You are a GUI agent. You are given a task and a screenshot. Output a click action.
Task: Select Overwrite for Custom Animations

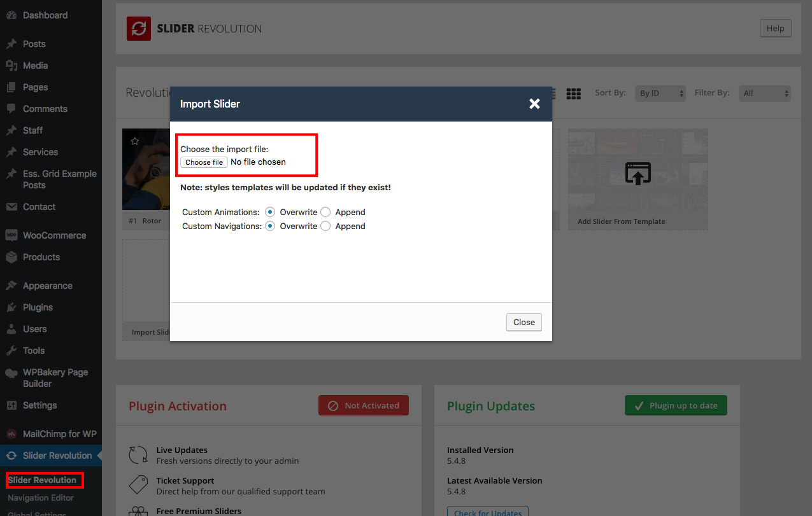(270, 212)
